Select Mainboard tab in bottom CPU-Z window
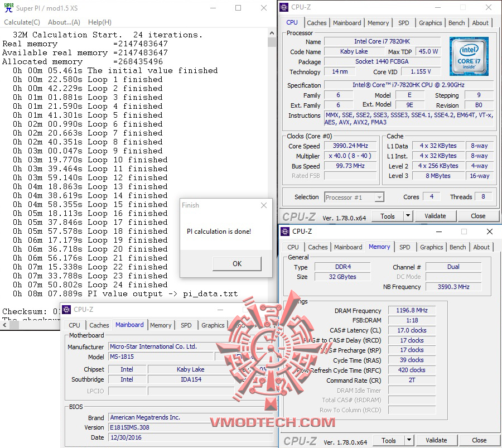The image size is (502, 448). [129, 325]
